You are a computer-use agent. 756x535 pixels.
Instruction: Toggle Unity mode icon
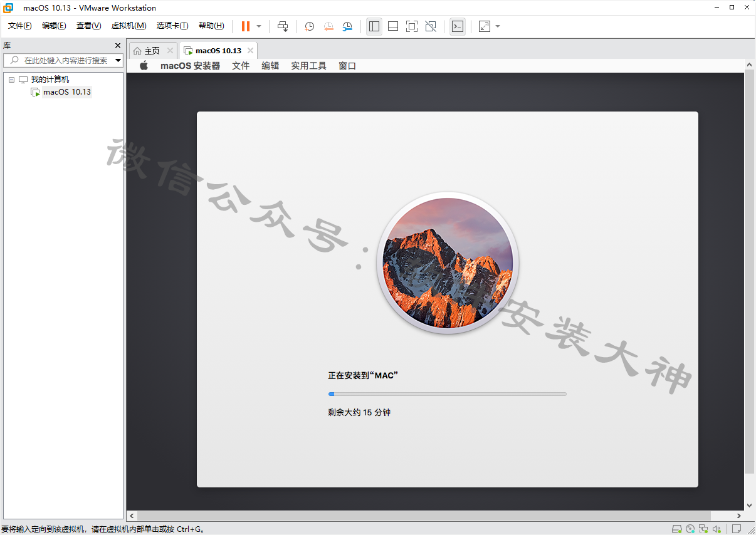(x=431, y=26)
